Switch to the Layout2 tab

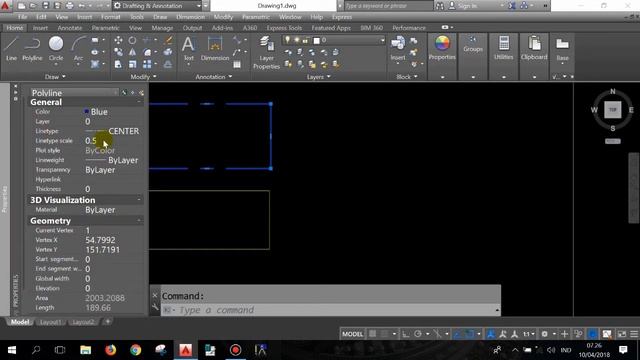coord(83,322)
